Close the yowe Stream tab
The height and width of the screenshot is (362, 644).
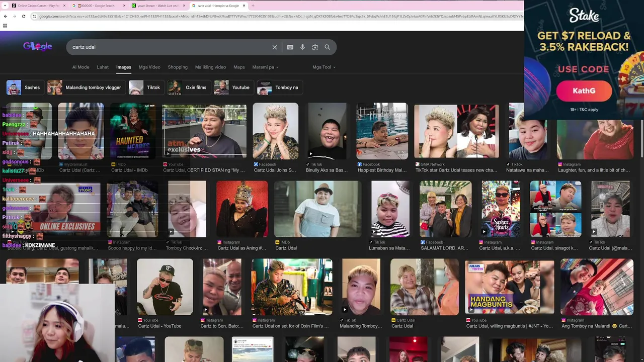point(184,6)
